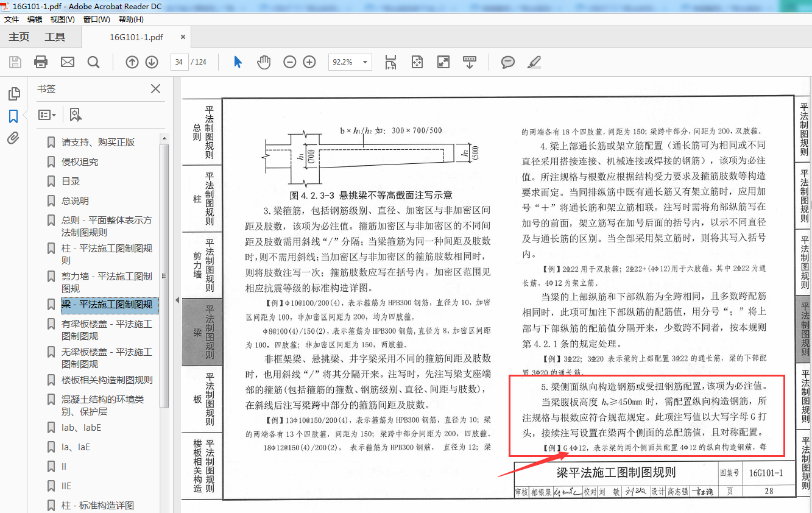This screenshot has height=513, width=812.
Task: Open the search magnifier tool
Action: pos(93,62)
